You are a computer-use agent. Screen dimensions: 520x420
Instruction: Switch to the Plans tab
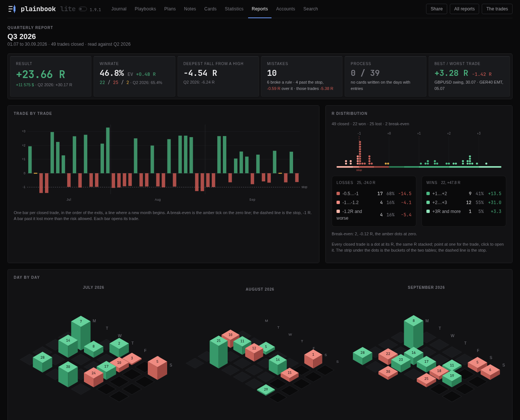pos(170,9)
